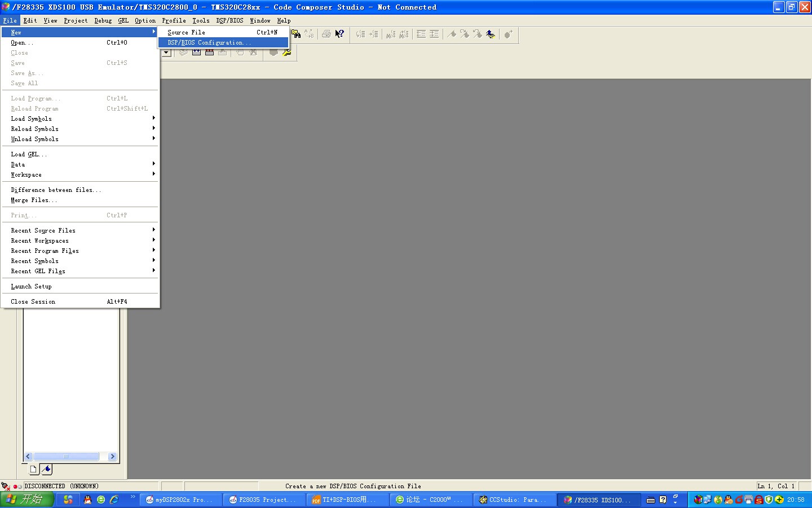Click the context Help pointer icon
The image size is (812, 508).
(339, 34)
